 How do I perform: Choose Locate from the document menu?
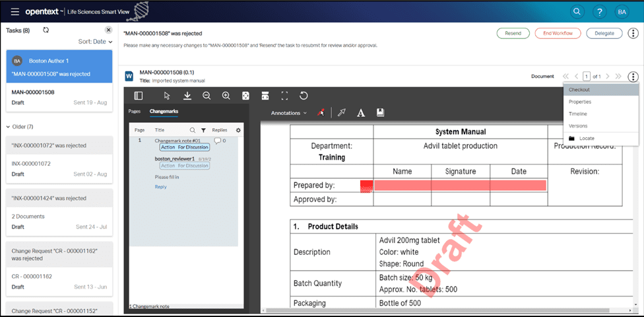601,139
